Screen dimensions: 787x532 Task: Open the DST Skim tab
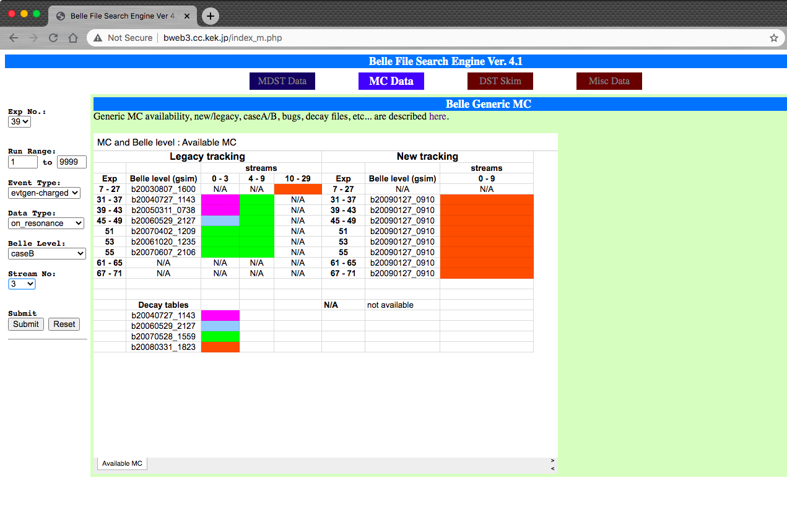(500, 81)
